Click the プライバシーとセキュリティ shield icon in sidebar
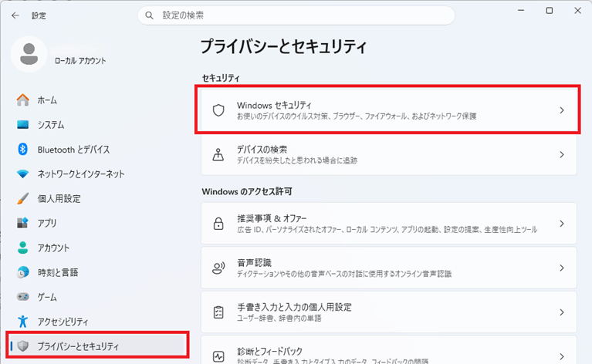Viewport: 592px width, 364px height. [23, 346]
